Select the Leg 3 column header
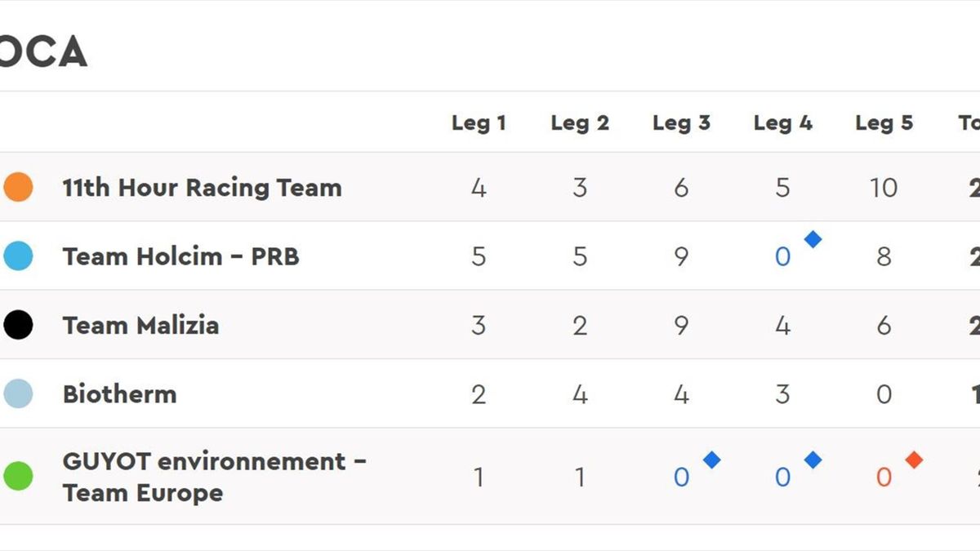 (681, 123)
